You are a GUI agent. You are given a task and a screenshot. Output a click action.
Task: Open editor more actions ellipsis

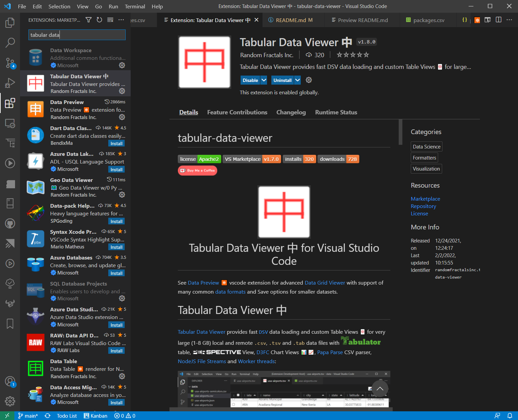[509, 20]
